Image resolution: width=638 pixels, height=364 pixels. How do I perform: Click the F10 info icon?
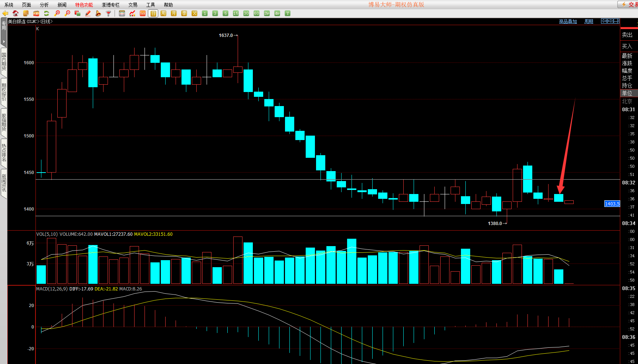pos(36,13)
